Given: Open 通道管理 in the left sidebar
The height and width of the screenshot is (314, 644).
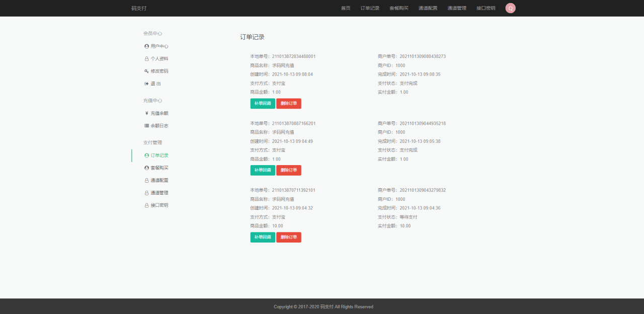Looking at the screenshot, I should 159,193.
